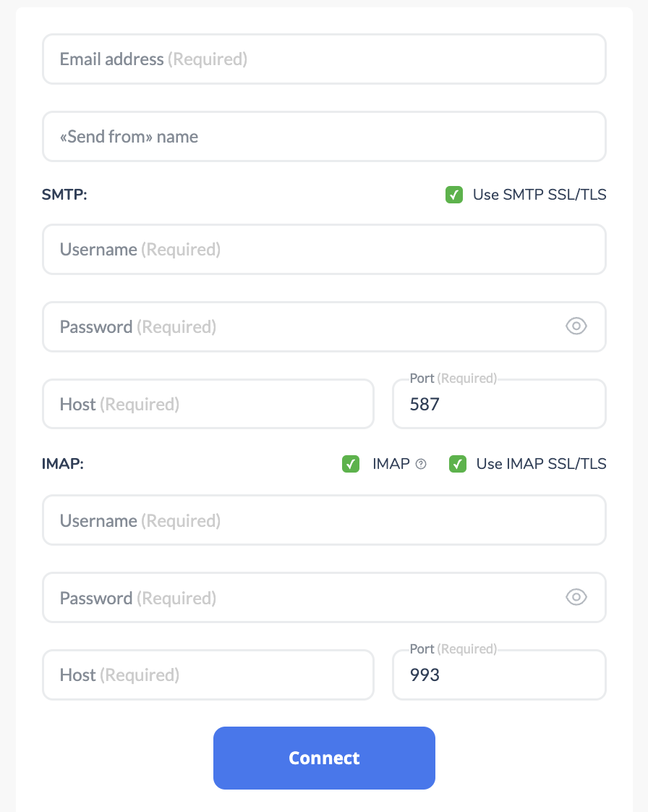Click the green IMAP checkmark icon
648x812 pixels.
pos(351,464)
